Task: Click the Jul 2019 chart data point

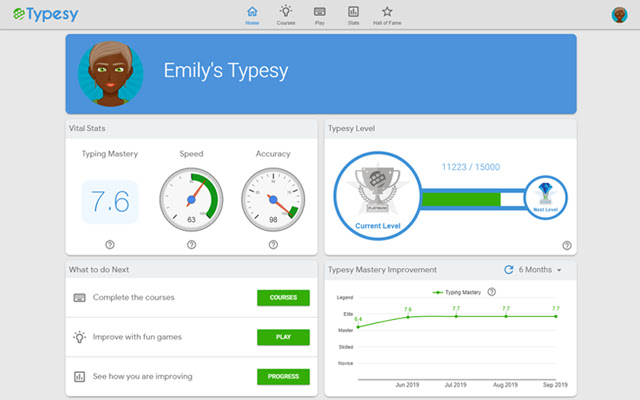Action: coord(456,316)
